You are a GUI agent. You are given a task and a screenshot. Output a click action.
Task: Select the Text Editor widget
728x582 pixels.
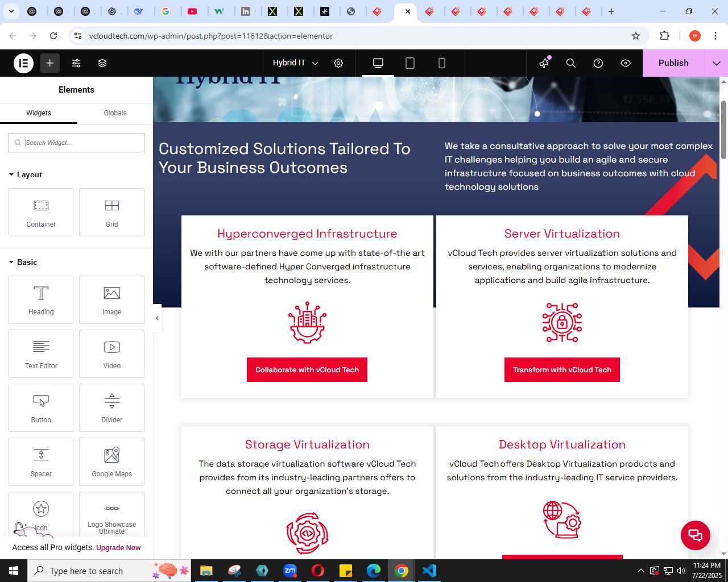(x=41, y=354)
